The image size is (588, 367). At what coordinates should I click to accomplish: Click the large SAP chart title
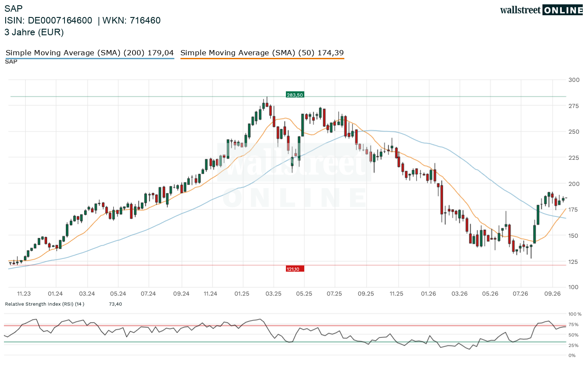point(14,8)
